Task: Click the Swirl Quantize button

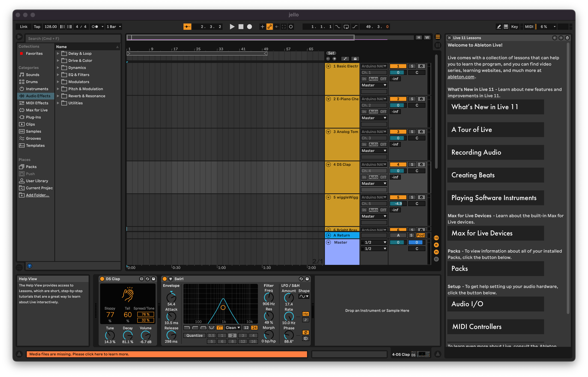Action: pyautogui.click(x=194, y=336)
